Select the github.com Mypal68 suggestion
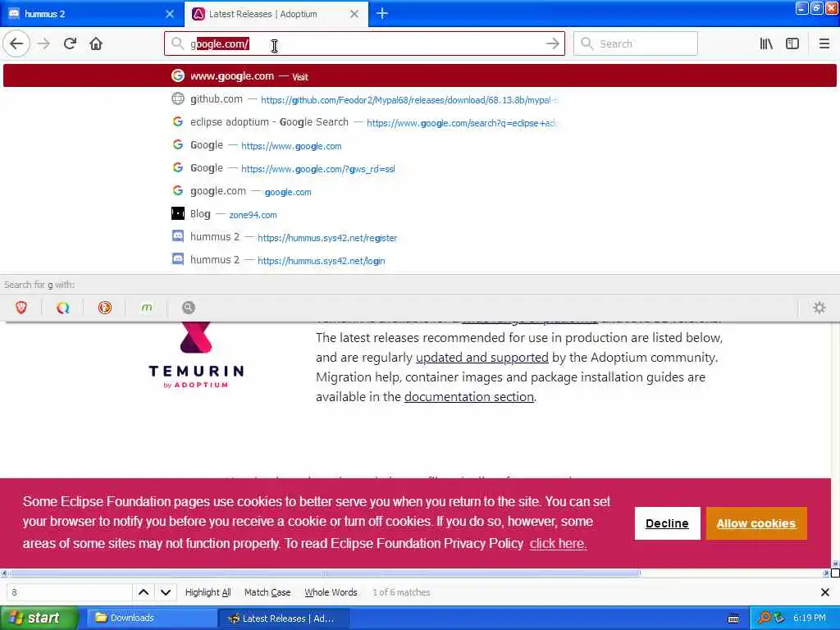Screen dimensions: 840x630 tap(419, 99)
